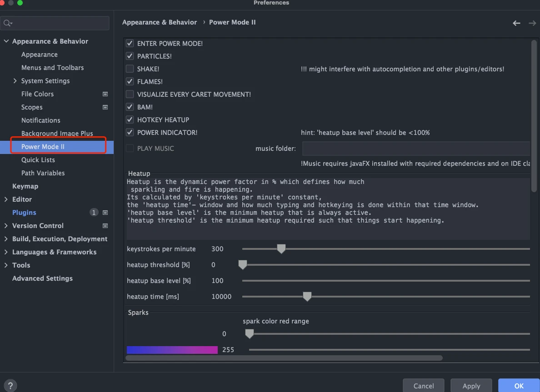Click the Scopes project-level icon

(x=105, y=107)
